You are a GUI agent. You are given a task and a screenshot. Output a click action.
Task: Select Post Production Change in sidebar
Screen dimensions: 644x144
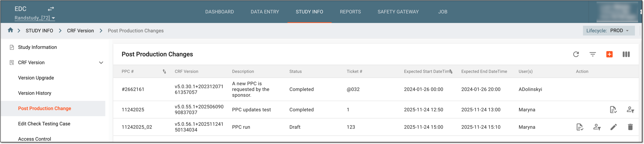[45, 109]
